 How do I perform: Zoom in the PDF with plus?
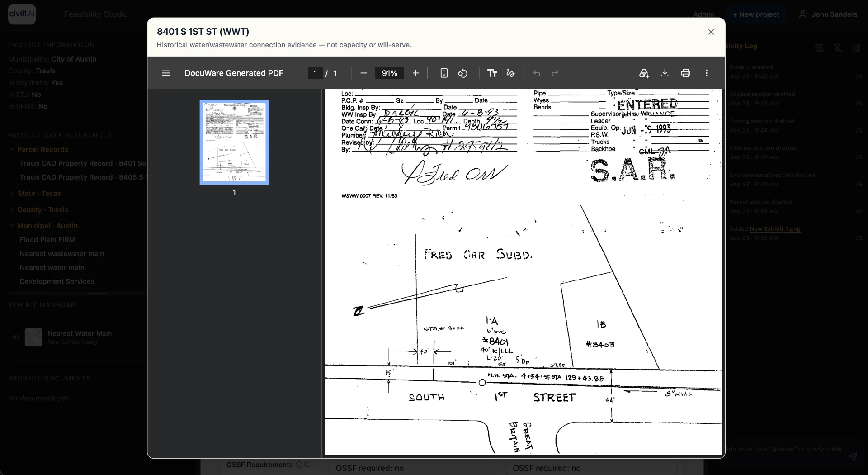416,73
